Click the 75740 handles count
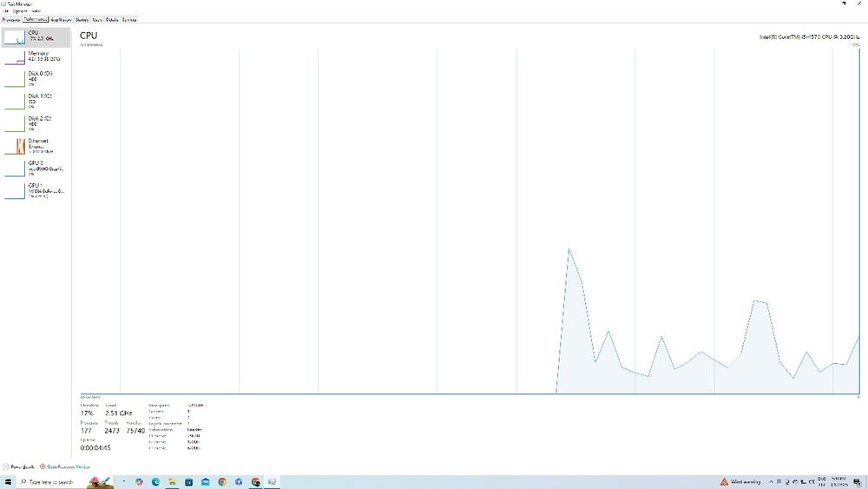 pyautogui.click(x=135, y=430)
